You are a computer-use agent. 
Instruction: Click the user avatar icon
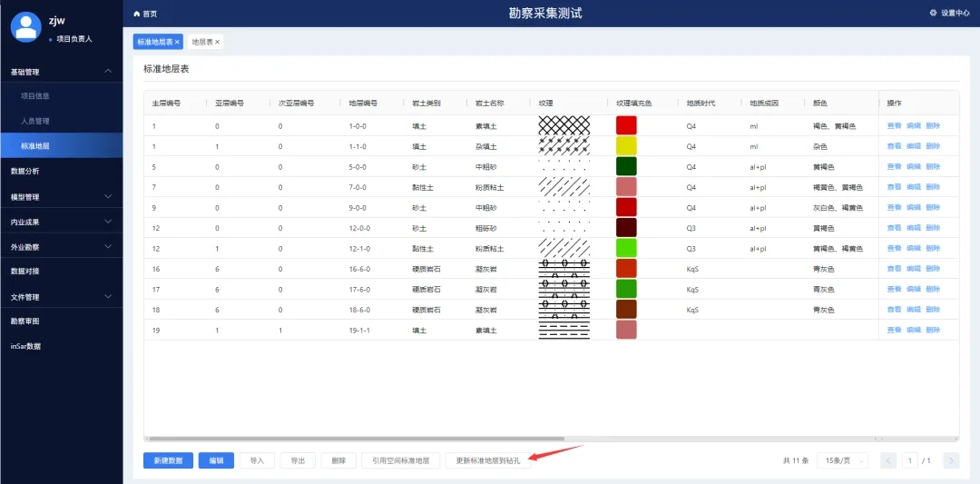(x=25, y=26)
